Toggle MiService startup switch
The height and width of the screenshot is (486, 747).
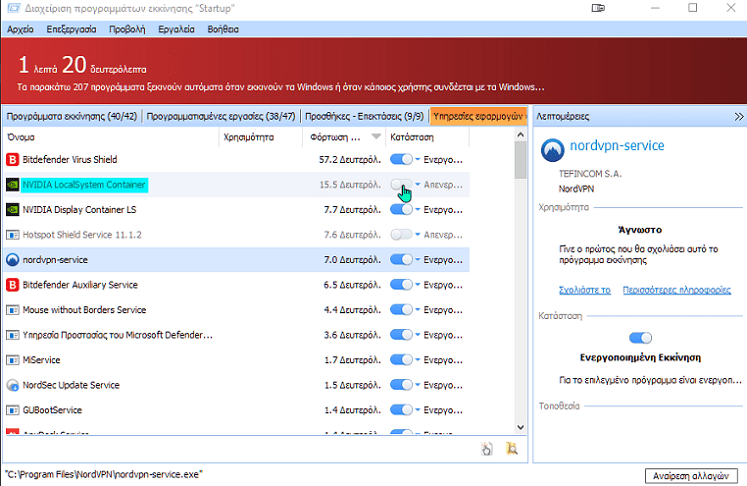[x=401, y=360]
